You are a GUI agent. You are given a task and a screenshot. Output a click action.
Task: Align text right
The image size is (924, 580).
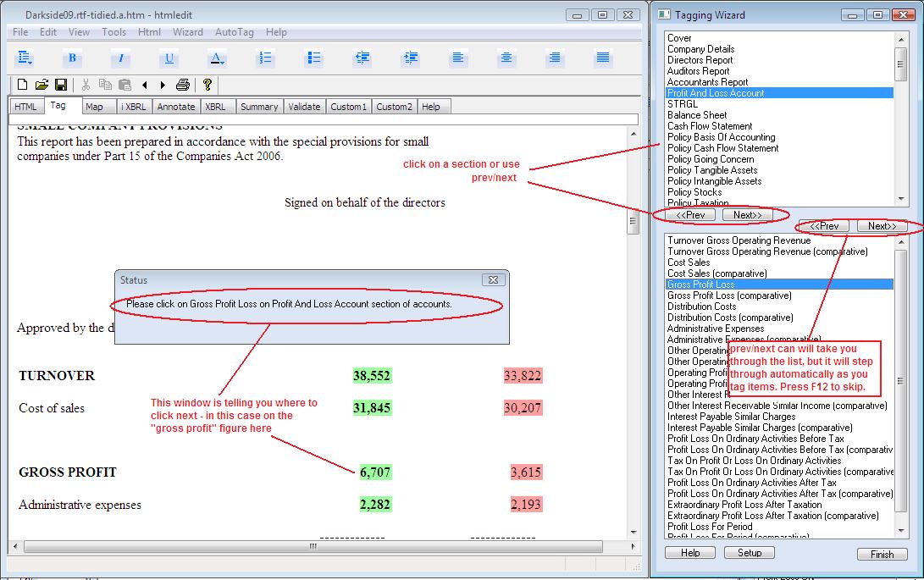[555, 58]
